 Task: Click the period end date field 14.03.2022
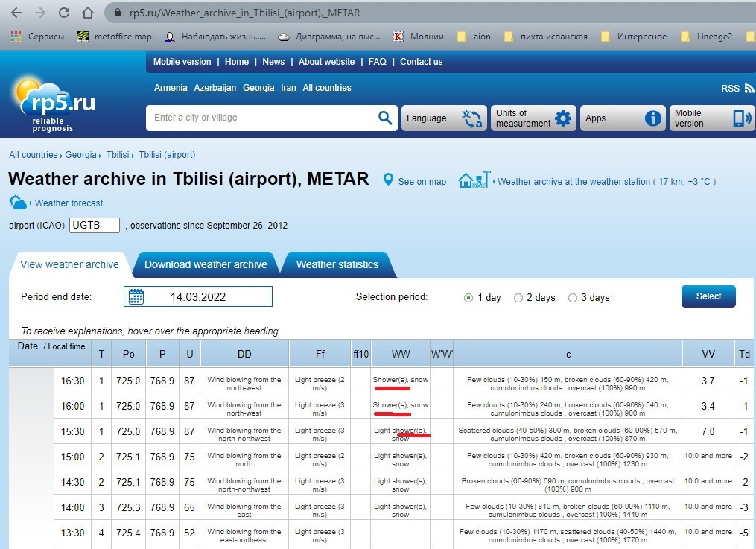tap(198, 296)
